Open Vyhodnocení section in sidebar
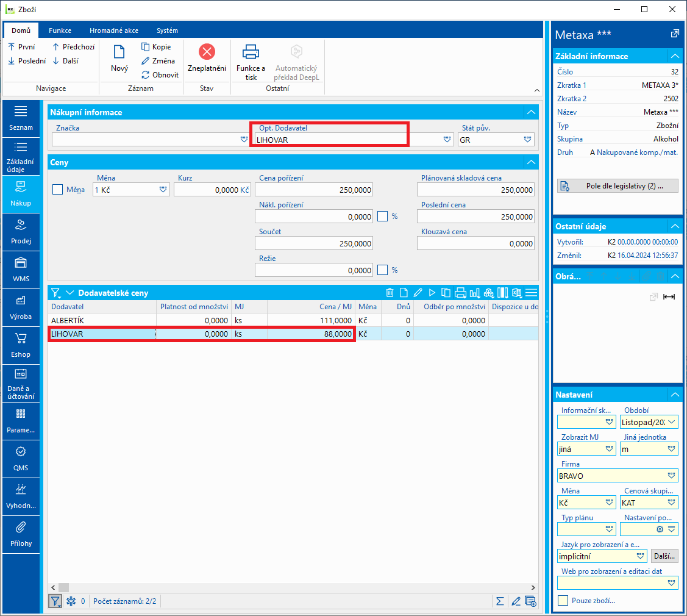Image resolution: width=687 pixels, height=616 pixels. click(21, 496)
